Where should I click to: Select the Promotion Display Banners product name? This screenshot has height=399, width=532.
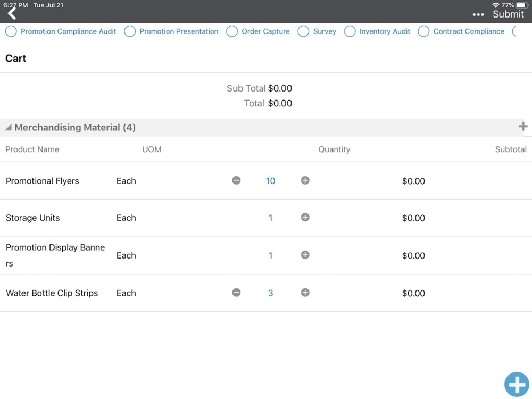[x=55, y=255]
